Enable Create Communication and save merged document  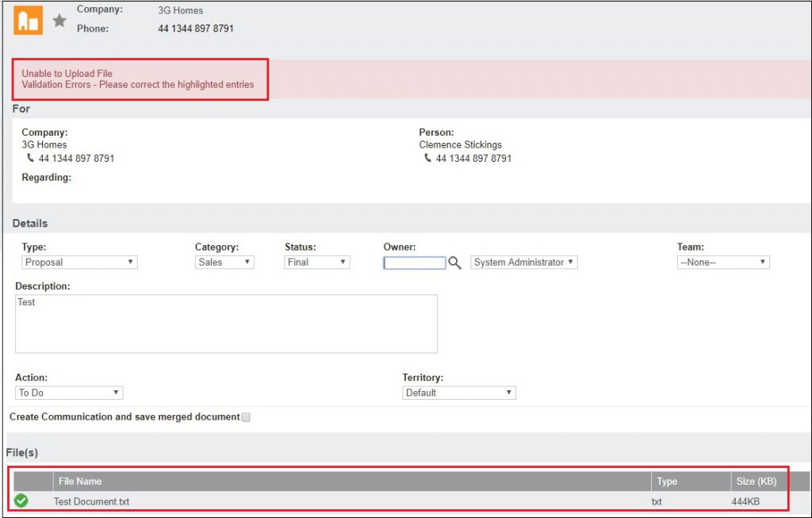click(x=246, y=416)
